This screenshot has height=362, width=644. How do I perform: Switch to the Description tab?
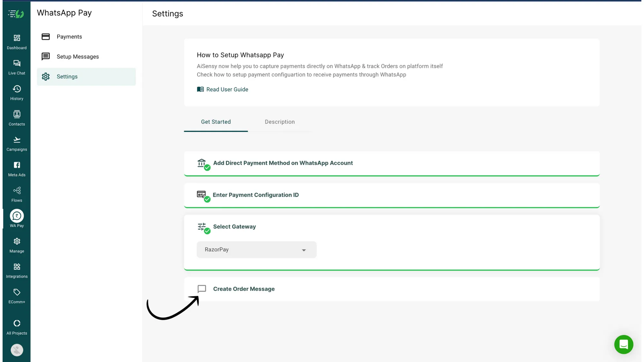coord(279,122)
